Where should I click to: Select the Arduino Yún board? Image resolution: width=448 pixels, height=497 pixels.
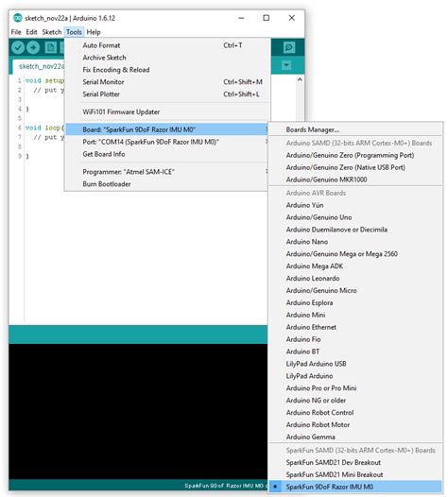tap(355, 205)
